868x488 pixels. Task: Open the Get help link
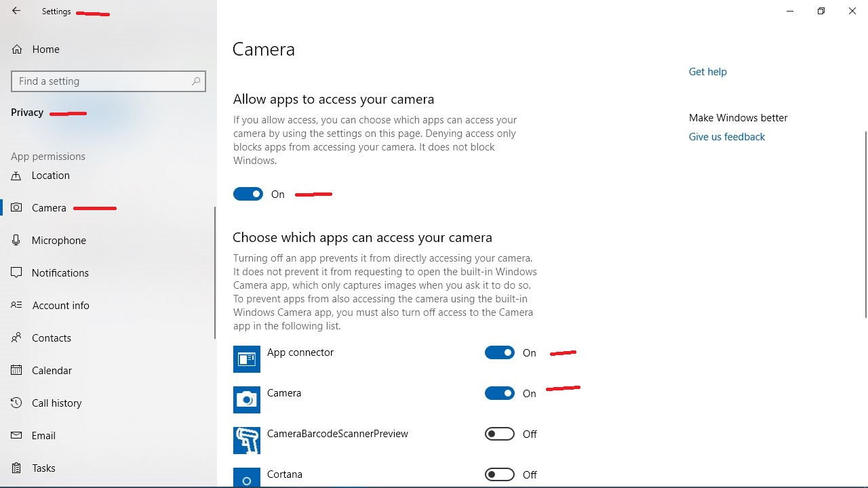(x=707, y=71)
